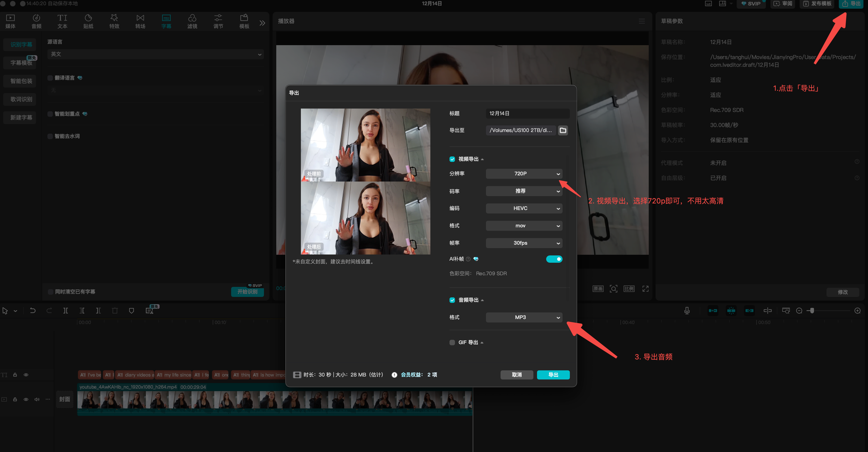Screen dimensions: 868x452
Task: Toggle the AI补帧 switch off
Action: coord(554,259)
